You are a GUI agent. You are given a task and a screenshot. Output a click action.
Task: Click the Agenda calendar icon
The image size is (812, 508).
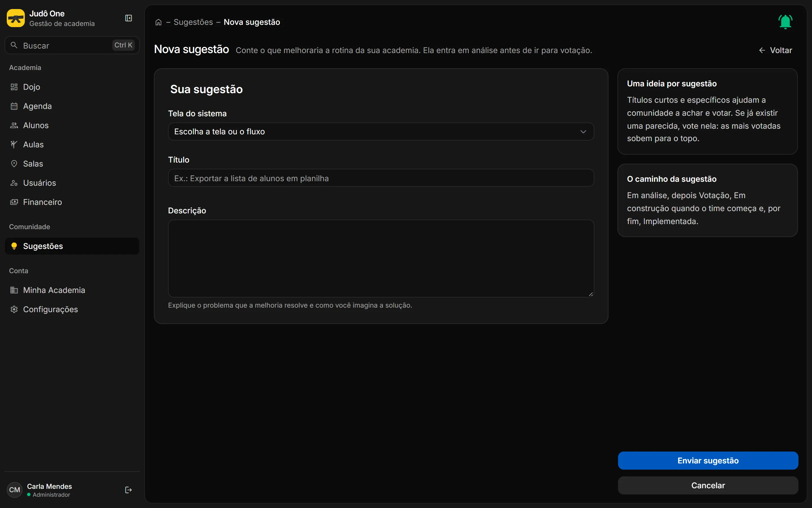pos(14,106)
